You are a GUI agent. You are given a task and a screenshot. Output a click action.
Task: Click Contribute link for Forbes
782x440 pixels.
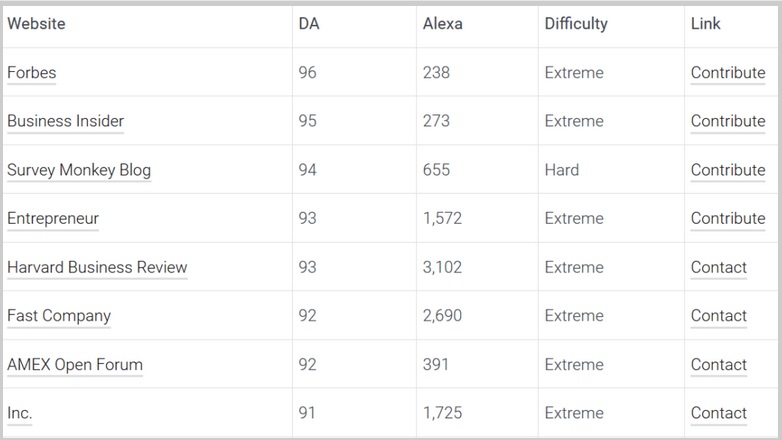pos(727,73)
